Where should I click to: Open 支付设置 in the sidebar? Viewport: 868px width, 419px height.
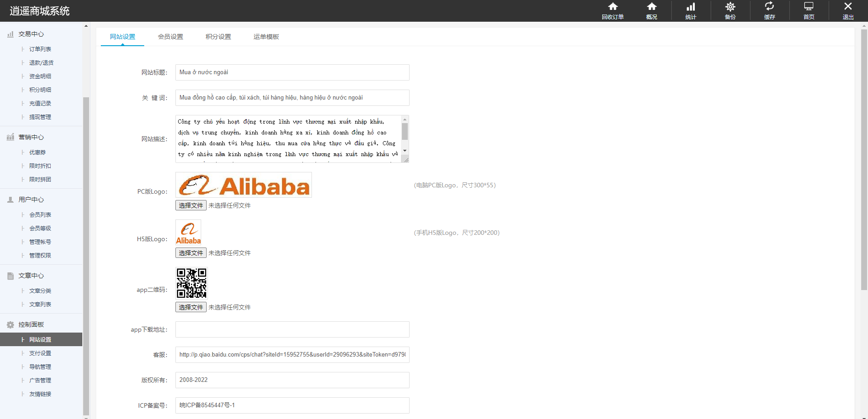coord(40,353)
